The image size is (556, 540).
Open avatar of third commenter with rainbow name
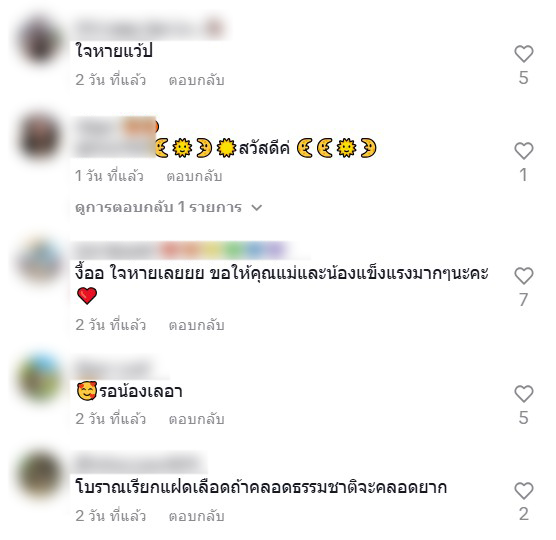coord(40,262)
